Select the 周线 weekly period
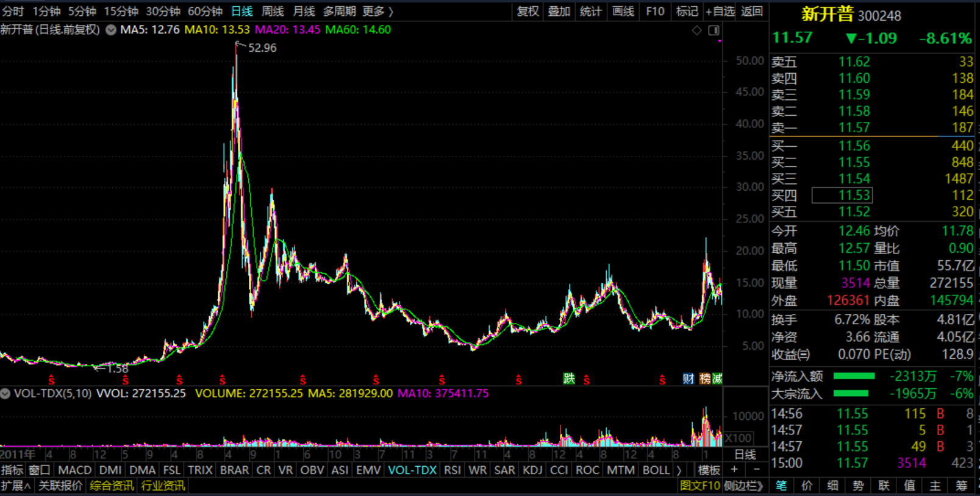 pos(273,12)
